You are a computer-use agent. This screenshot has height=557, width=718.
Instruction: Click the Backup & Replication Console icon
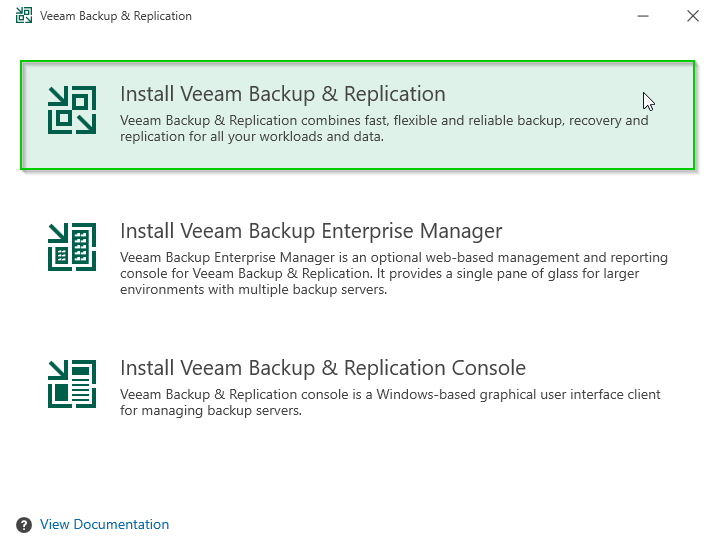[72, 384]
